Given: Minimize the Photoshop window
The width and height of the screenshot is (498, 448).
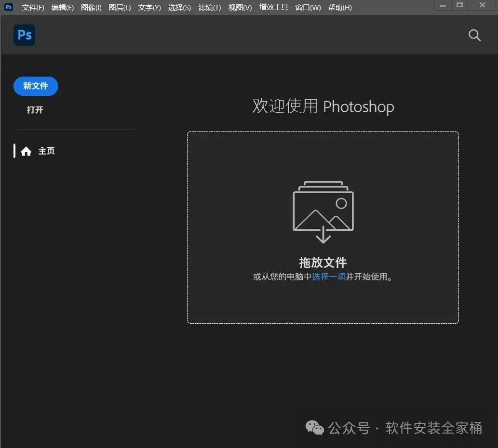Looking at the screenshot, I should coord(443,6).
